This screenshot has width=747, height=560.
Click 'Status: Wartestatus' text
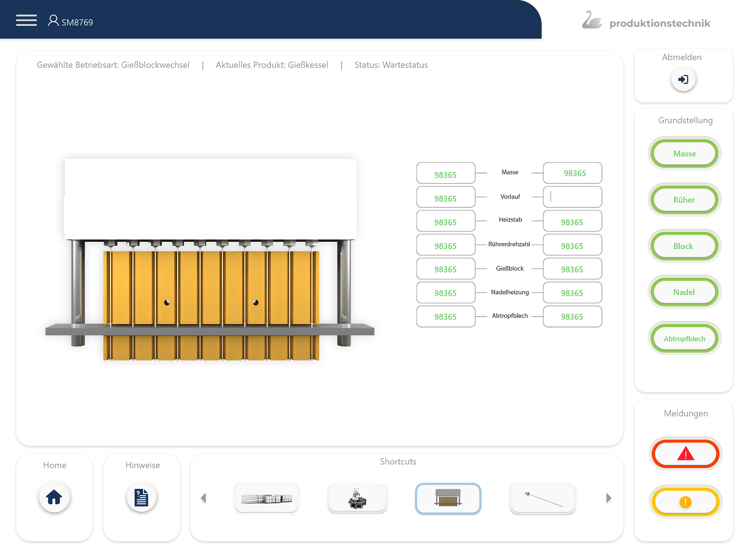391,65
